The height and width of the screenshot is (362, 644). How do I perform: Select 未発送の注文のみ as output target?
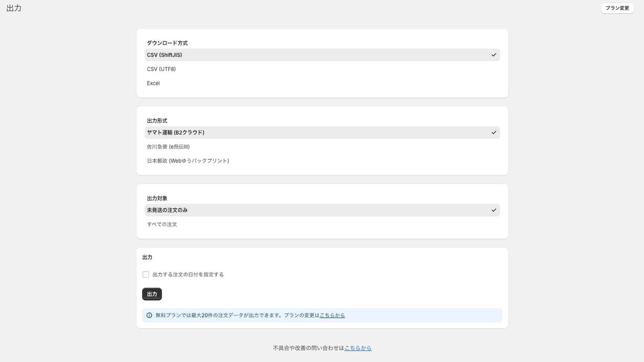(322, 210)
